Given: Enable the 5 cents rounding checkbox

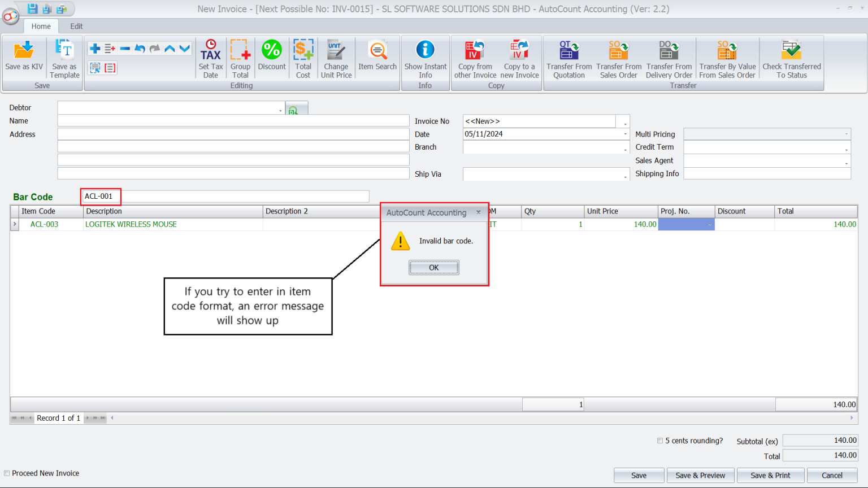Looking at the screenshot, I should click(x=659, y=441).
